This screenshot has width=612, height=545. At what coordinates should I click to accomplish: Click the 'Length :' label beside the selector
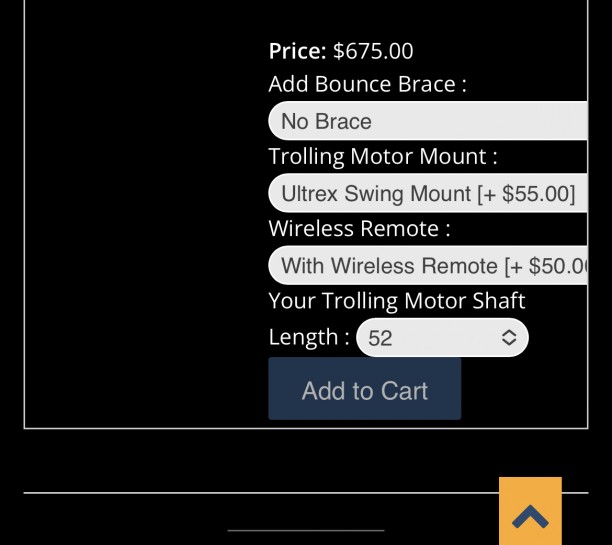(x=309, y=337)
